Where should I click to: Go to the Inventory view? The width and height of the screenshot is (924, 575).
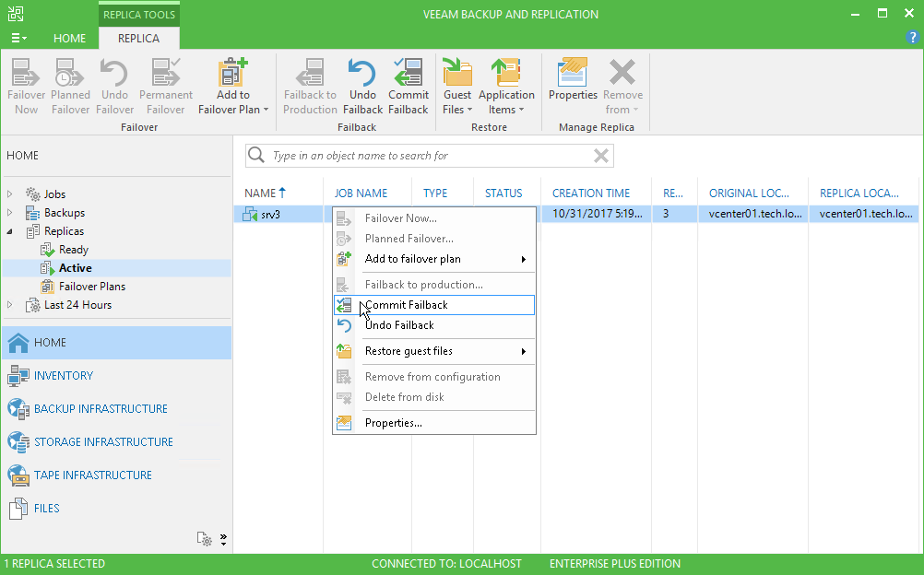[x=63, y=376]
